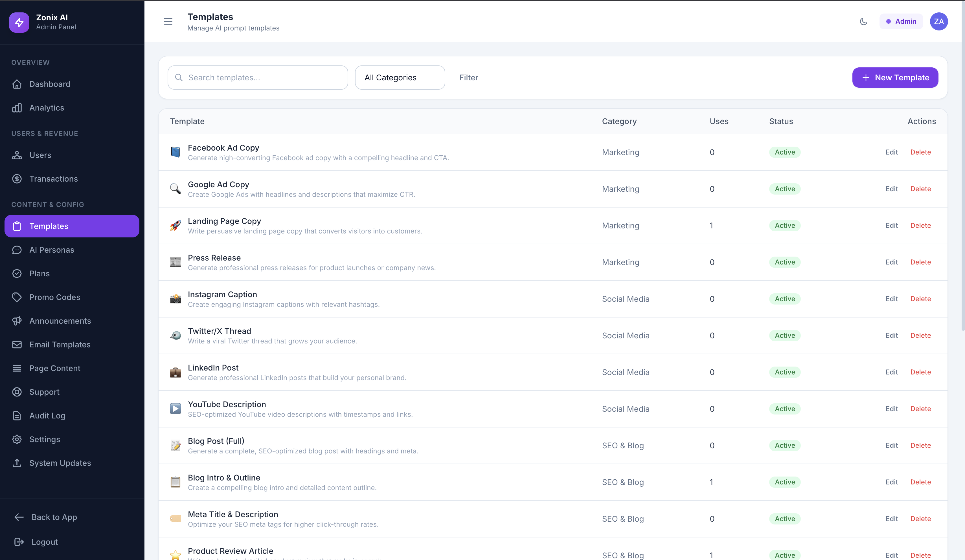965x560 pixels.
Task: Create a New Template
Action: coord(895,78)
